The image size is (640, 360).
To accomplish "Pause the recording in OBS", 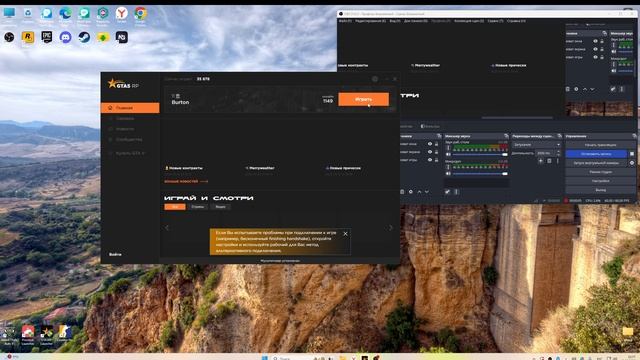I will 632,154.
